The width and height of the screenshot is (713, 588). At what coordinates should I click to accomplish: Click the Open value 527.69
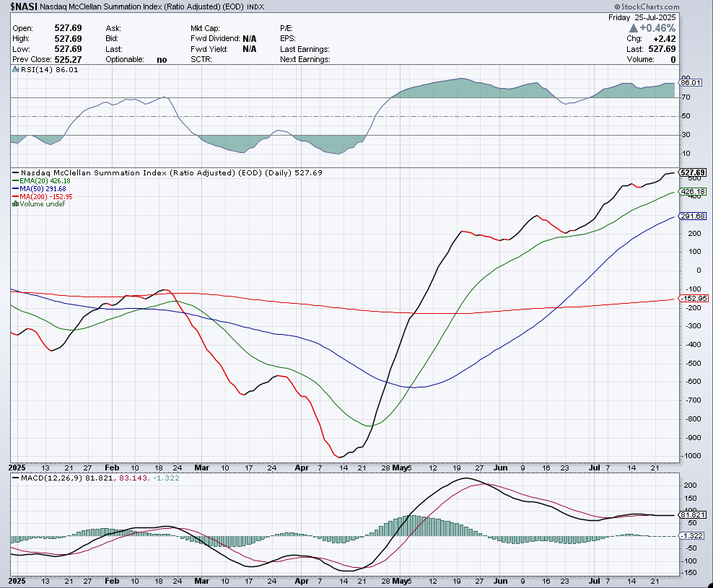coord(69,28)
